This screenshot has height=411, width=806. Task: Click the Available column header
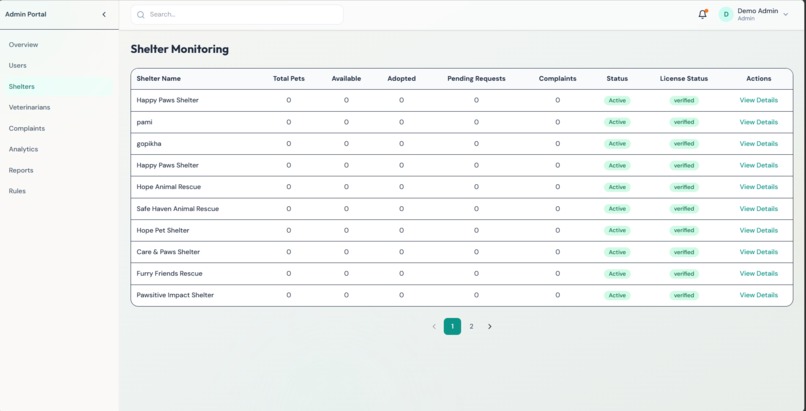pyautogui.click(x=346, y=79)
